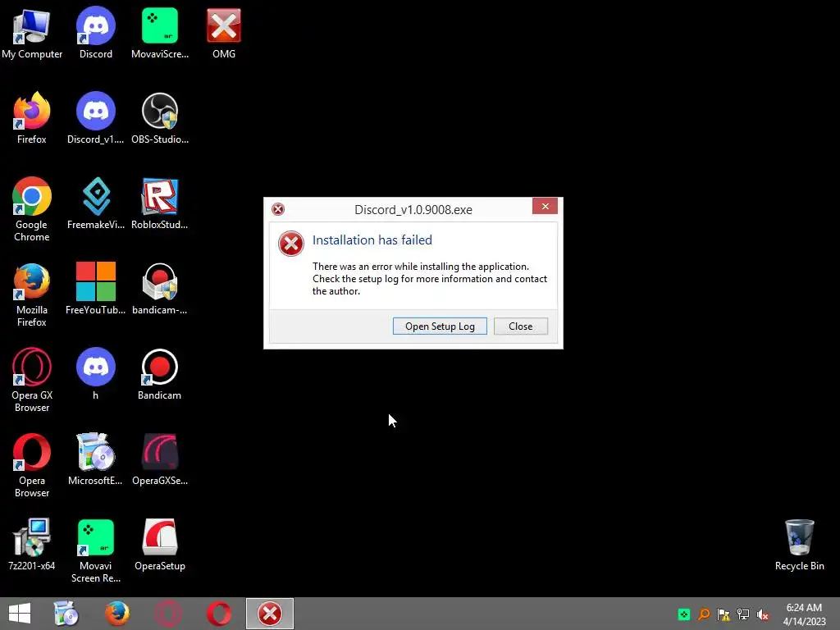Click the Open Setup Log button

[440, 326]
